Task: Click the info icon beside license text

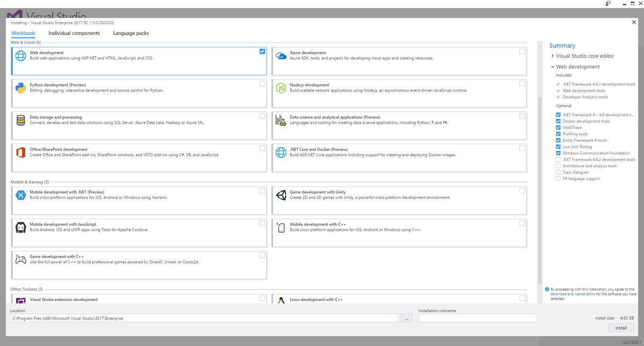Action: pos(547,289)
